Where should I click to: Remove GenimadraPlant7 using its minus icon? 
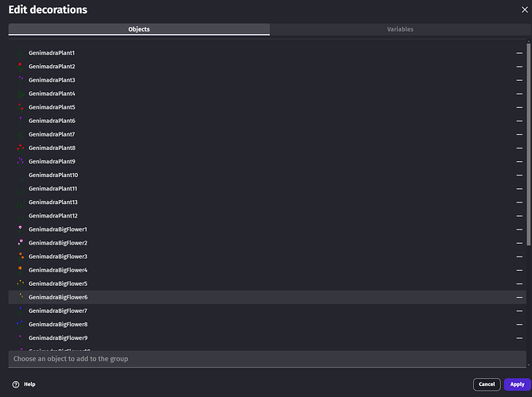pyautogui.click(x=519, y=134)
